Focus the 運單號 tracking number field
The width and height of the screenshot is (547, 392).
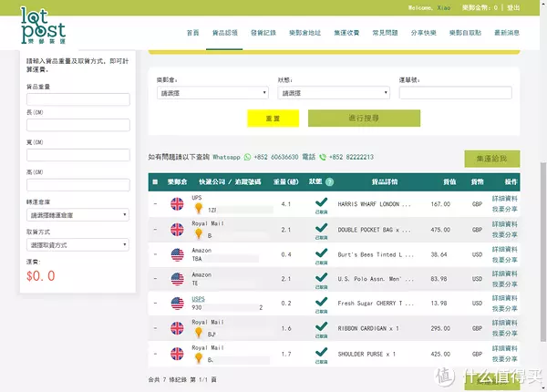click(x=456, y=93)
